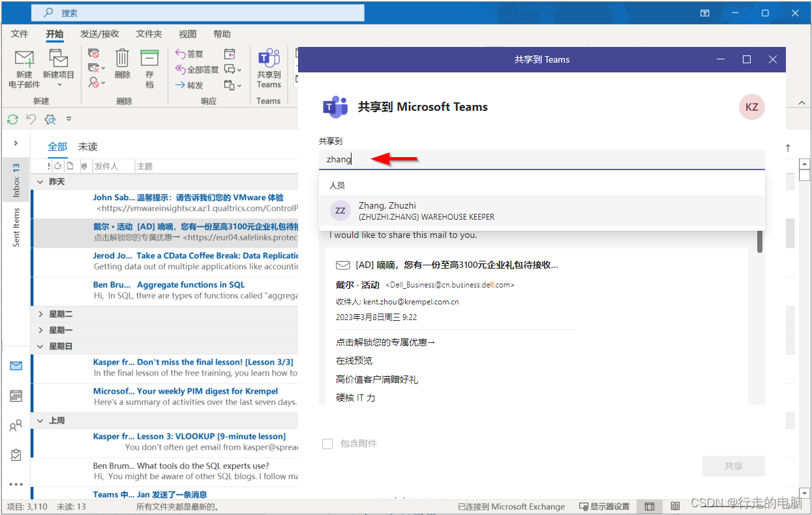Viewport: 812px width, 515px height.
Task: Sort by the attachment paperclip column header
Action: [83, 166]
